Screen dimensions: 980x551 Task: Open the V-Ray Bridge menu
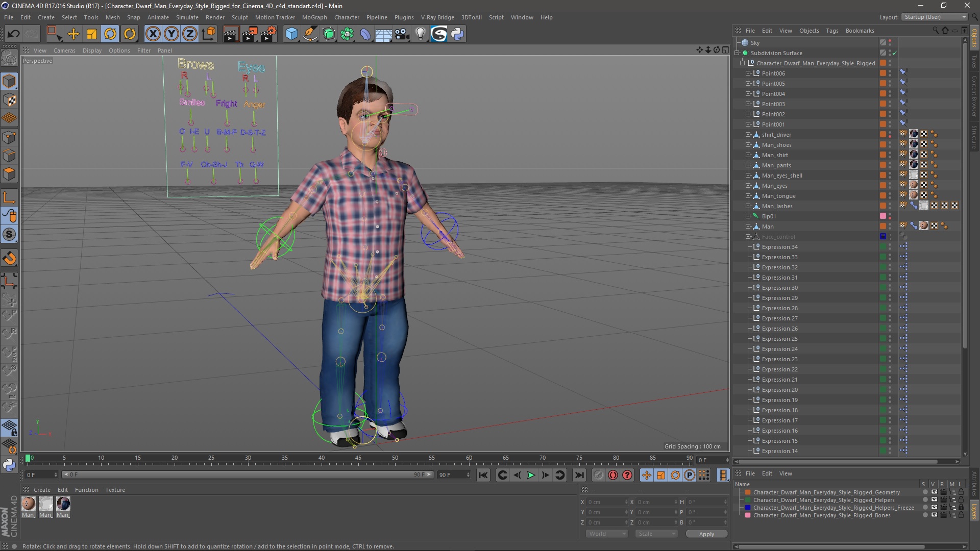tap(437, 17)
